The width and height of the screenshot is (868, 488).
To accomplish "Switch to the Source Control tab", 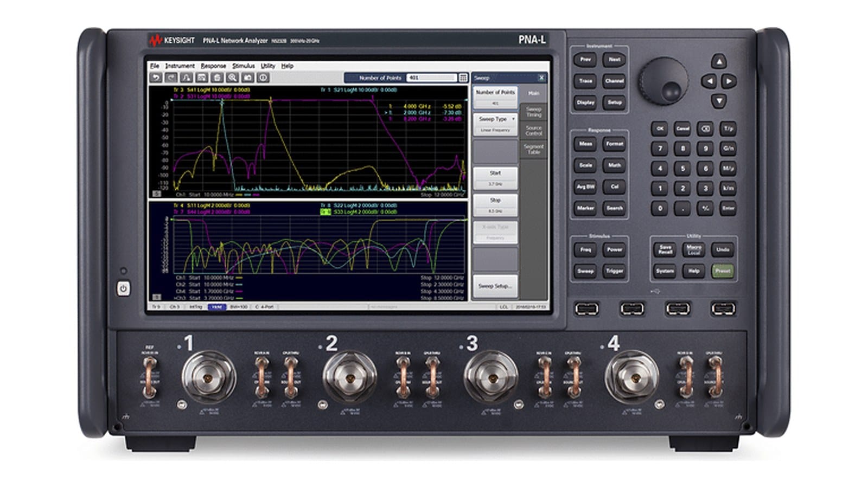I will pyautogui.click(x=534, y=131).
